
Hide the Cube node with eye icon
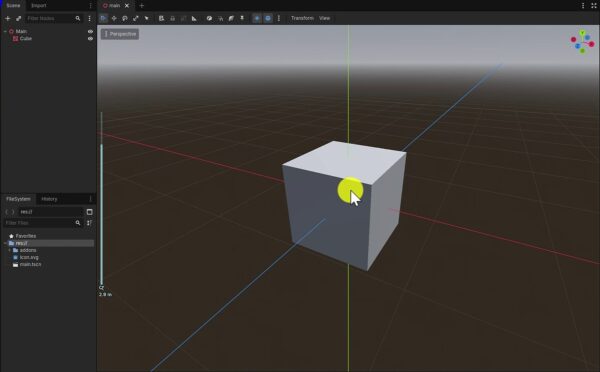pos(90,39)
